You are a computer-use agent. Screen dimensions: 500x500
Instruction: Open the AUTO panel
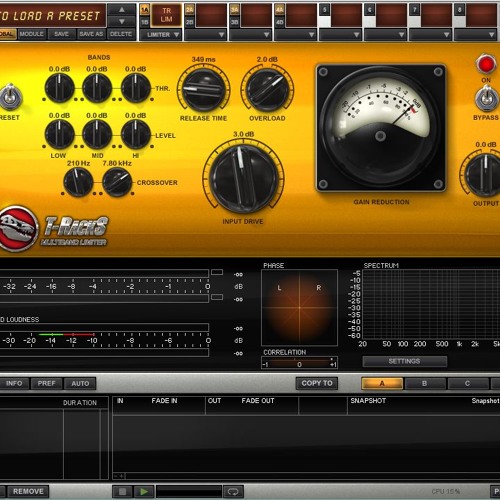(80, 383)
